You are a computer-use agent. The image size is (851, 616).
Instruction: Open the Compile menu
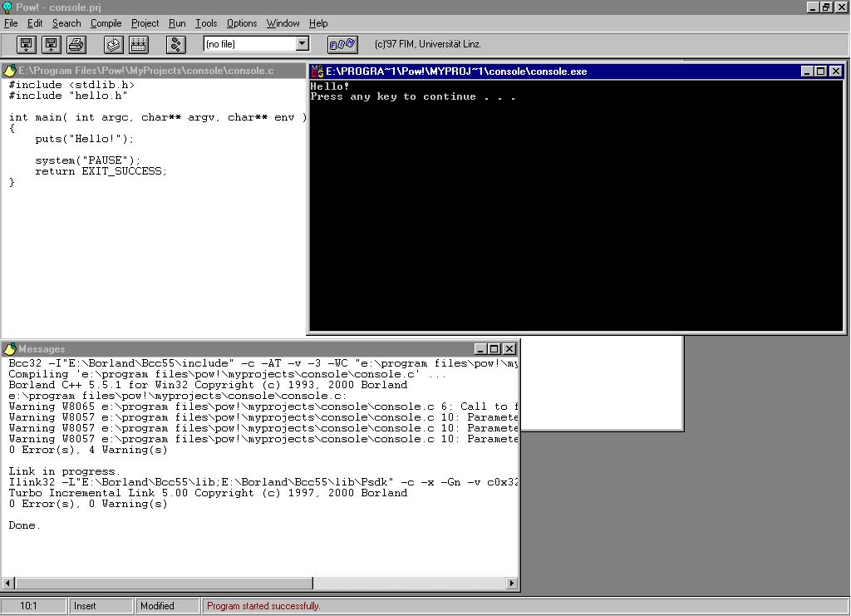coord(106,23)
